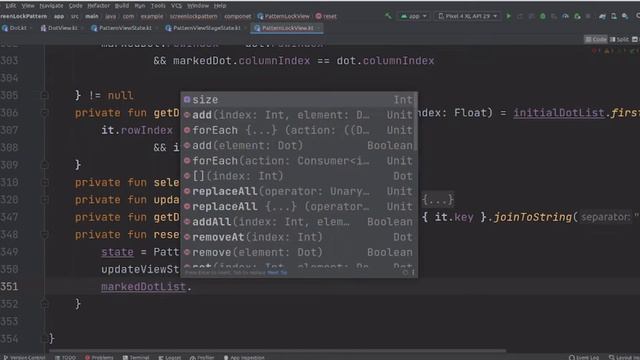Switch editor to Code view mode
Image resolution: width=640 pixels, height=360 pixels.
click(596, 39)
